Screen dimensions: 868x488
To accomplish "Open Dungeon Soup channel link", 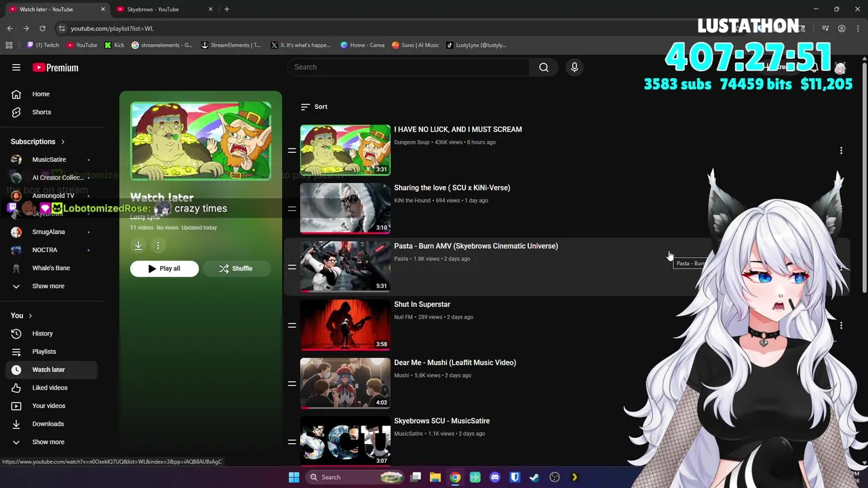I will (x=412, y=142).
